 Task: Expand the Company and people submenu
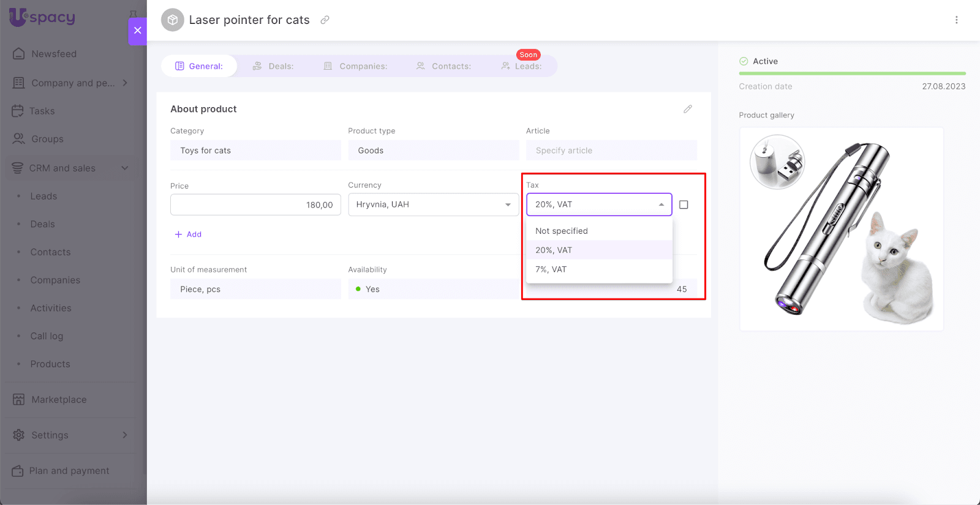pyautogui.click(x=125, y=83)
